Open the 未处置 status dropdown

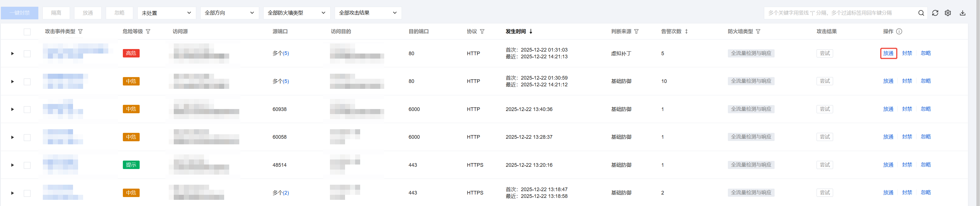(x=166, y=13)
